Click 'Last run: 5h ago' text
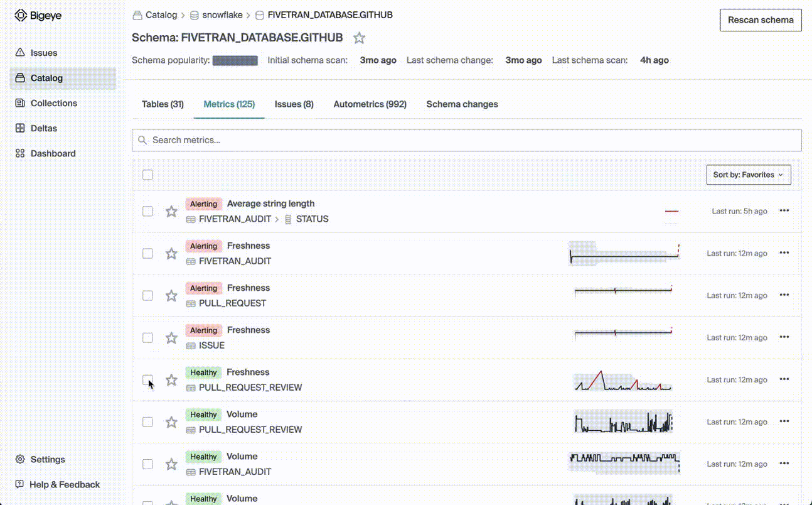This screenshot has width=812, height=505. tap(739, 211)
